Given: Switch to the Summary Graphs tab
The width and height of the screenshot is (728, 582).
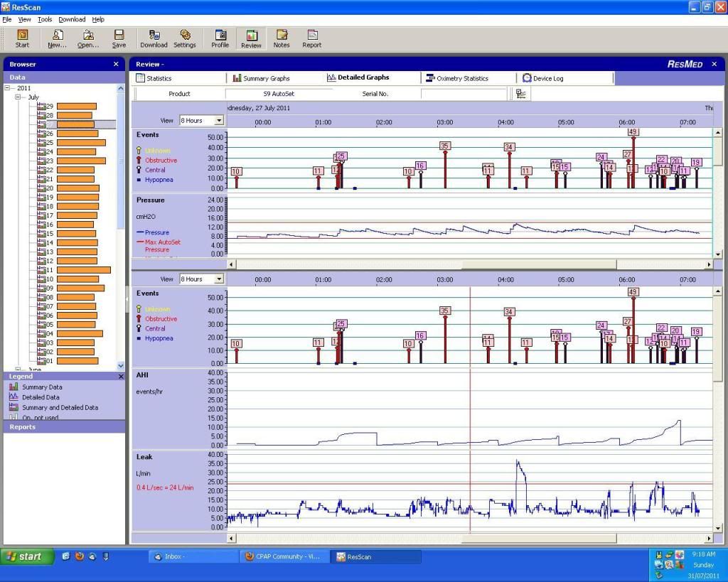Looking at the screenshot, I should pyautogui.click(x=266, y=78).
